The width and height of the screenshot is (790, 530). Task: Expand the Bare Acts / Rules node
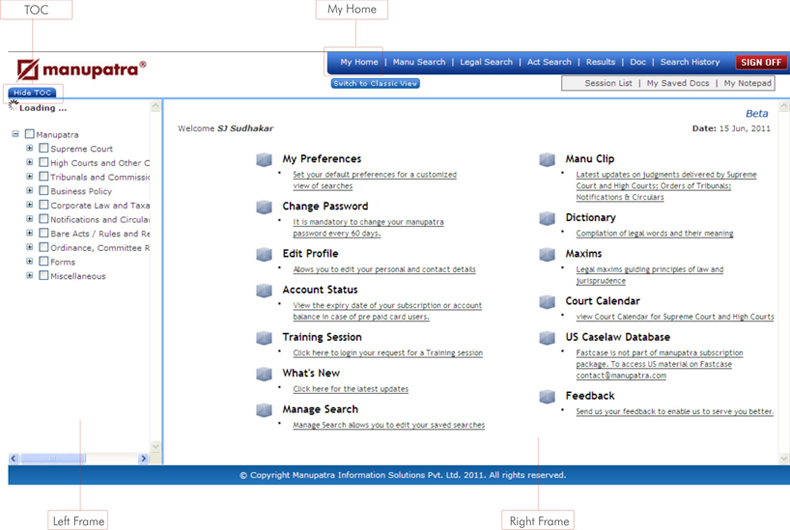coord(30,233)
